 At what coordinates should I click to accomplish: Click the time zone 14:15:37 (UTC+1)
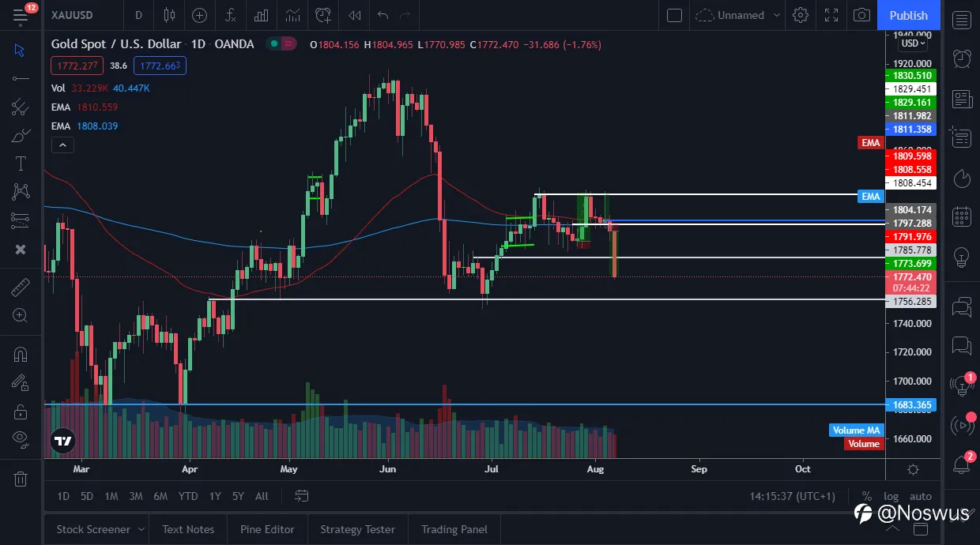coord(793,496)
